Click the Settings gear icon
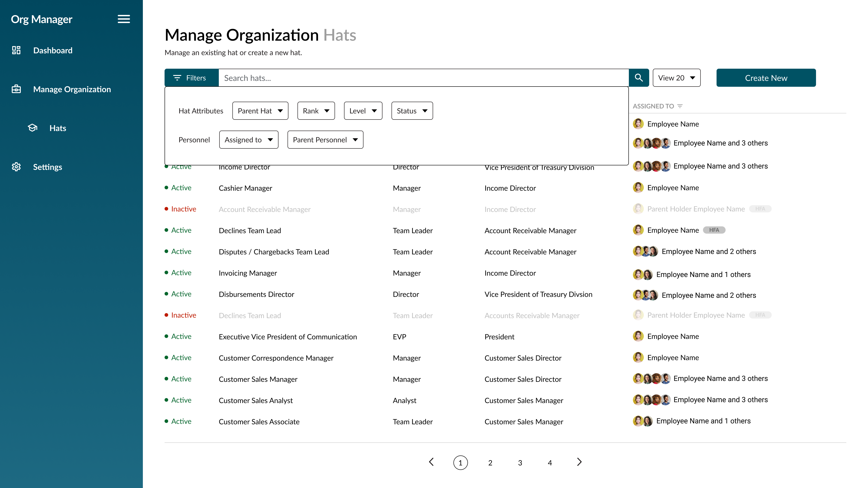This screenshot has width=868, height=488. click(x=16, y=167)
